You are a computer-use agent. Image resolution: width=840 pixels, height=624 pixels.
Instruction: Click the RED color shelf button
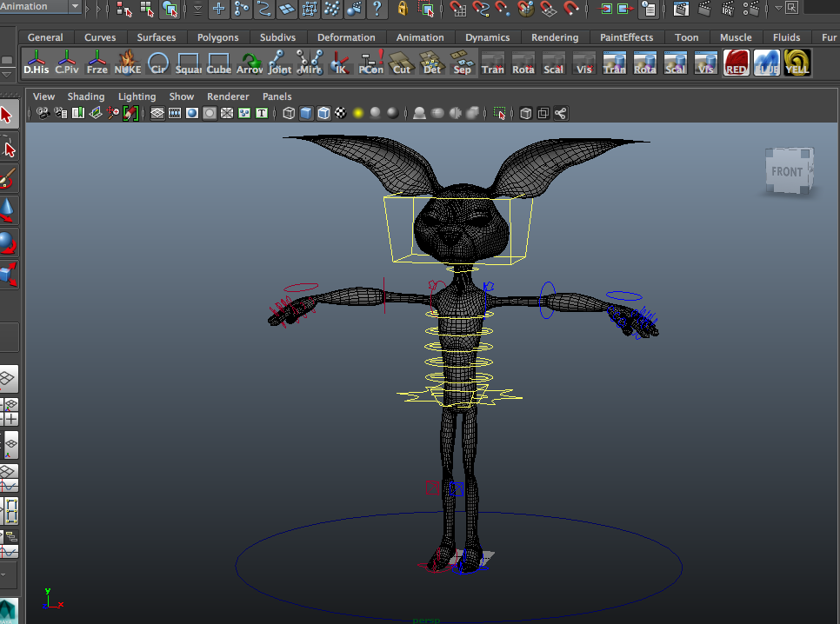pos(737,63)
